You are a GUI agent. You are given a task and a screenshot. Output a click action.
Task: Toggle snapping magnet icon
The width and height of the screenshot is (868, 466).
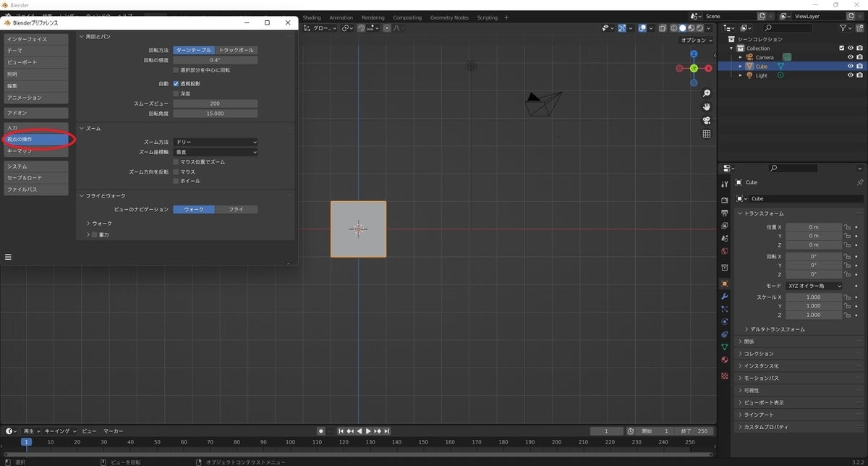tap(361, 28)
